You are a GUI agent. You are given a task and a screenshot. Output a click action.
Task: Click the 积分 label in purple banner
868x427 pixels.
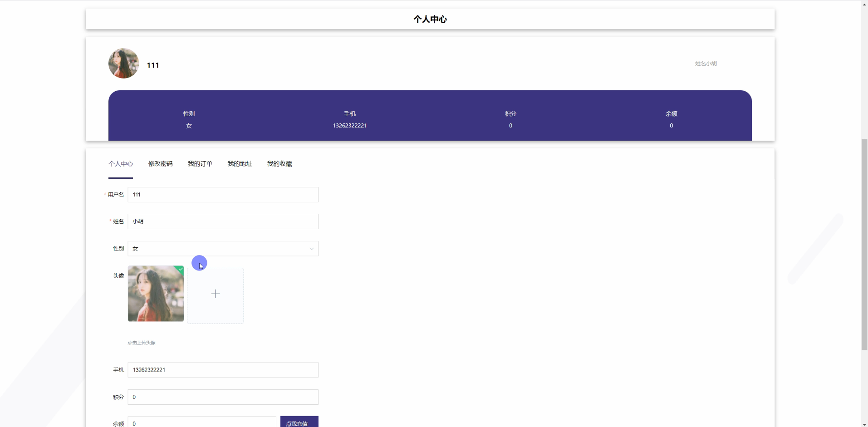[510, 114]
